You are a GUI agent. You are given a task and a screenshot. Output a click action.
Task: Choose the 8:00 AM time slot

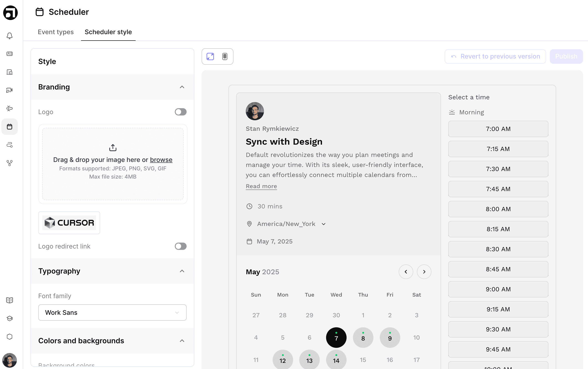pyautogui.click(x=498, y=209)
